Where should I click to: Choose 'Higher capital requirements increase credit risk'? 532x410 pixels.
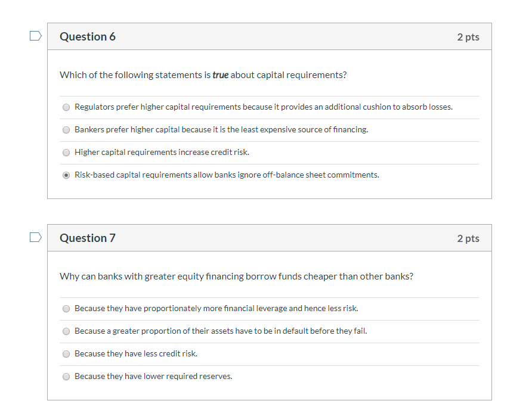point(66,153)
